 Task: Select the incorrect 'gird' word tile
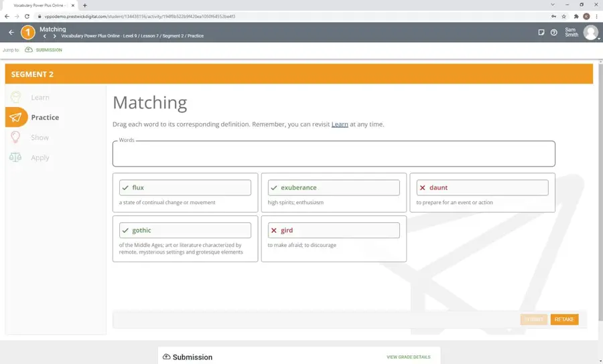click(x=334, y=231)
